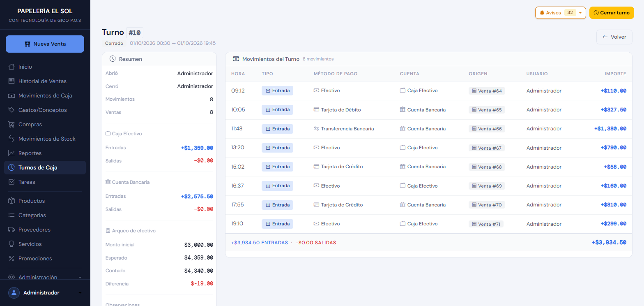Click the Administrador user avatar icon
This screenshot has height=306, width=644.
14,292
